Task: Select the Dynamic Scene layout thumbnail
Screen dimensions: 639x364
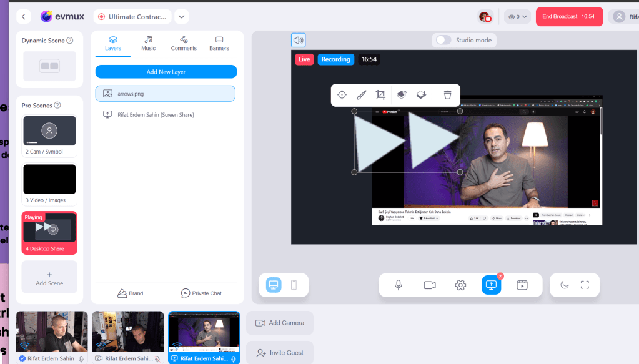Action: click(49, 66)
